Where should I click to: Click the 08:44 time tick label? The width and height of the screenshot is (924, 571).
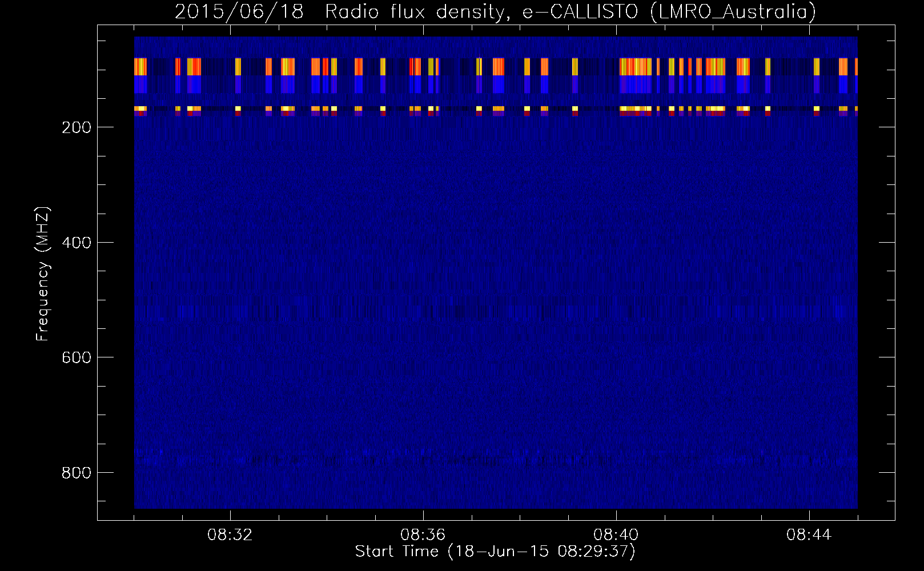(x=809, y=535)
